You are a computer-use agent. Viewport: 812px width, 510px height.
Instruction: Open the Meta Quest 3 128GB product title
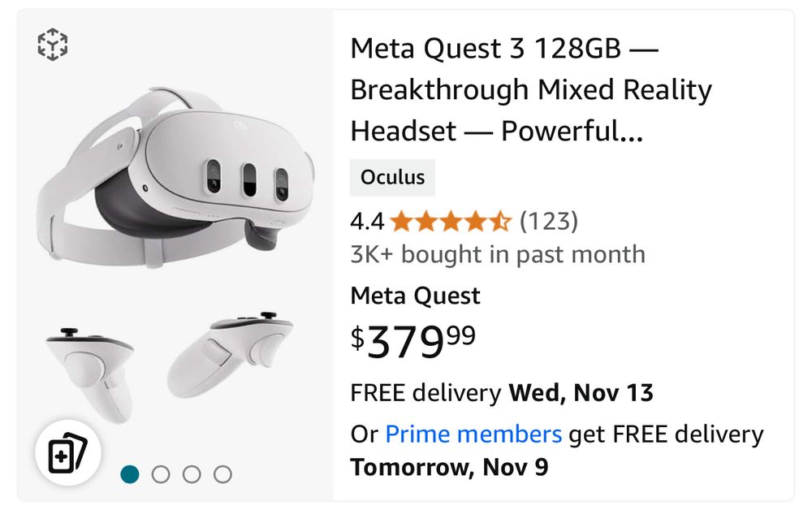click(x=531, y=89)
